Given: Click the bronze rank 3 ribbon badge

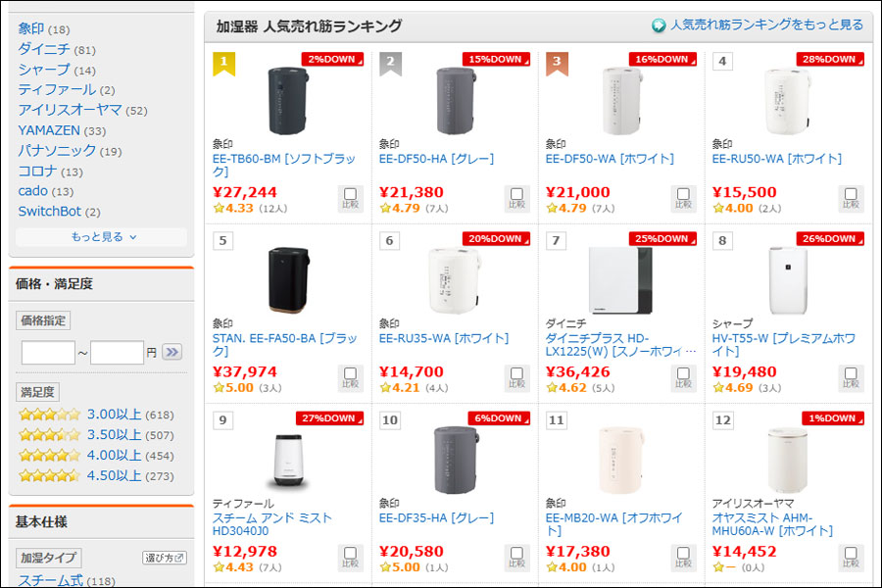Looking at the screenshot, I should [557, 64].
